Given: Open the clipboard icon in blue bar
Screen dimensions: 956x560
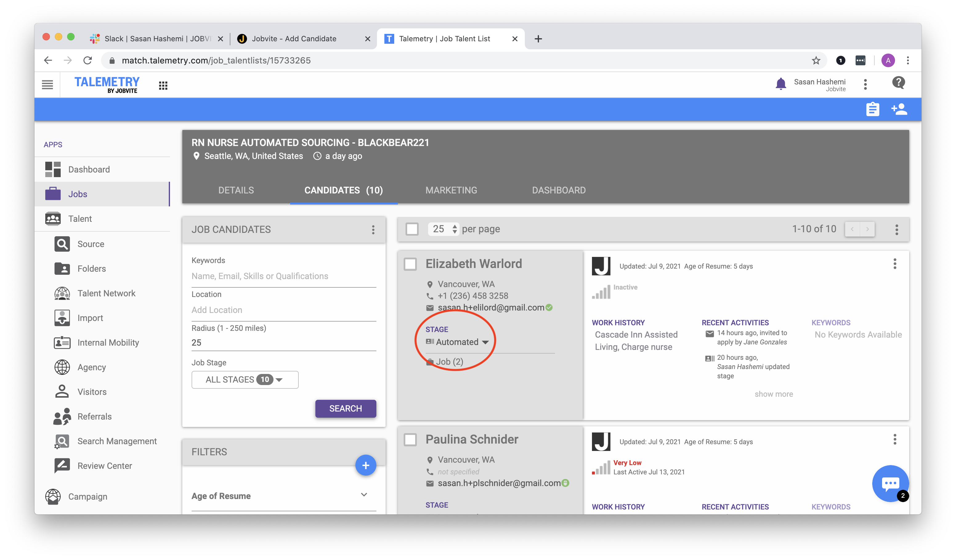Looking at the screenshot, I should [x=873, y=110].
